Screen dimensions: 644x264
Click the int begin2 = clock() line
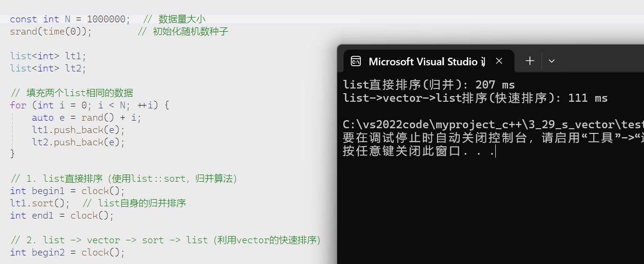tap(67, 253)
